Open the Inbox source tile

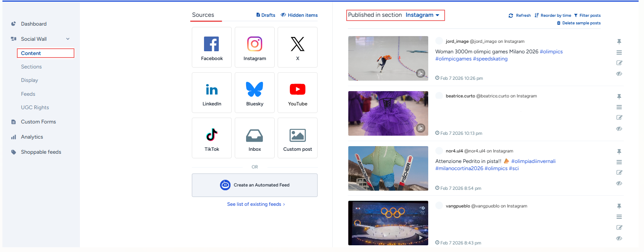[254, 138]
